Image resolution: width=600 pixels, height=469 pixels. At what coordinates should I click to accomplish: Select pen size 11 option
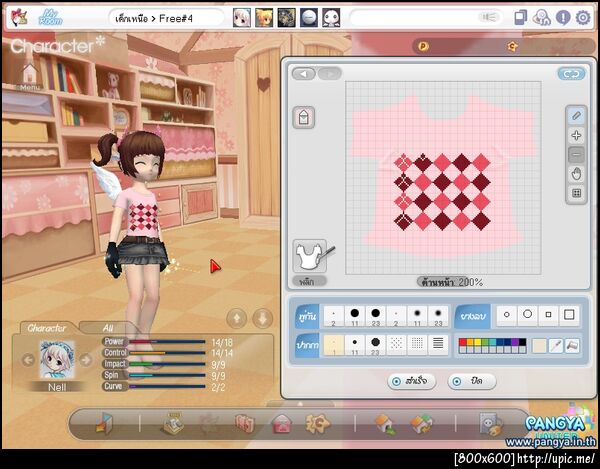point(355,345)
